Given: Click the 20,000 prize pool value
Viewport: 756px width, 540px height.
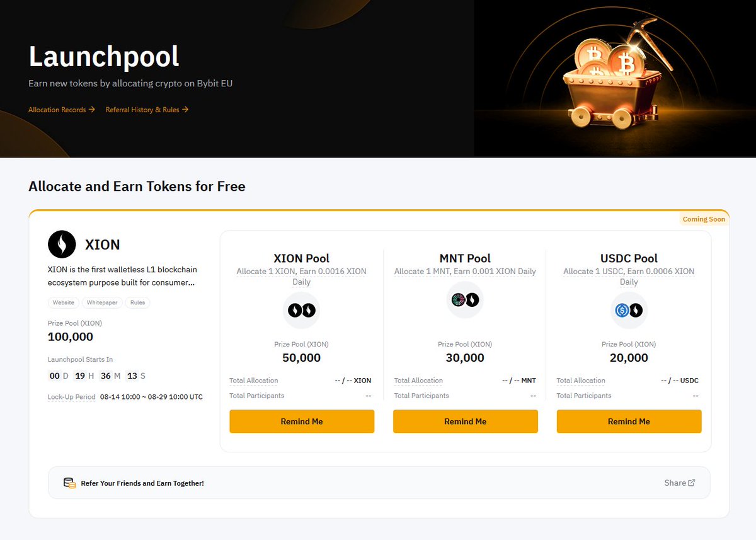Looking at the screenshot, I should click(629, 358).
